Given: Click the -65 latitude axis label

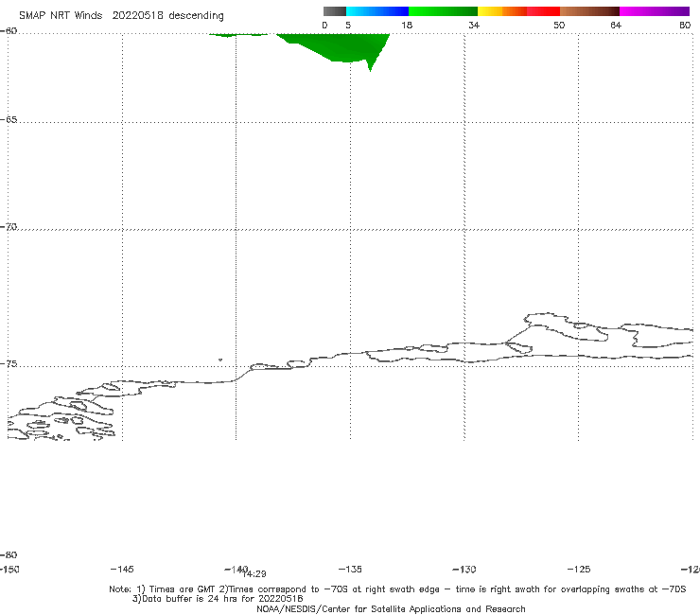Looking at the screenshot, I should point(9,120).
